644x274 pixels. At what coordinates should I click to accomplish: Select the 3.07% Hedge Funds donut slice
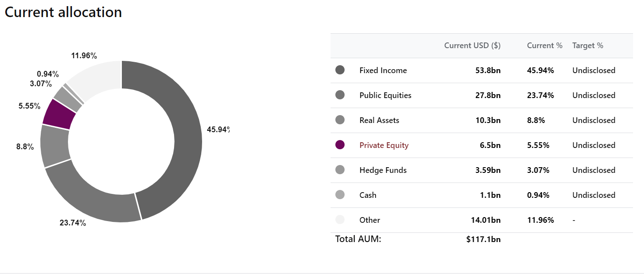(x=68, y=98)
